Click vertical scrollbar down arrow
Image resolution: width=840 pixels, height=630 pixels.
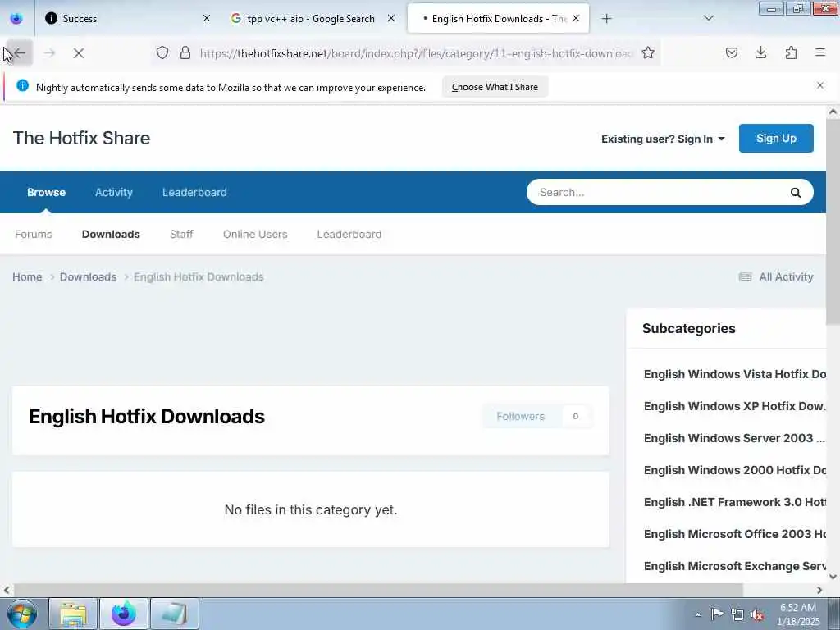[833, 577]
